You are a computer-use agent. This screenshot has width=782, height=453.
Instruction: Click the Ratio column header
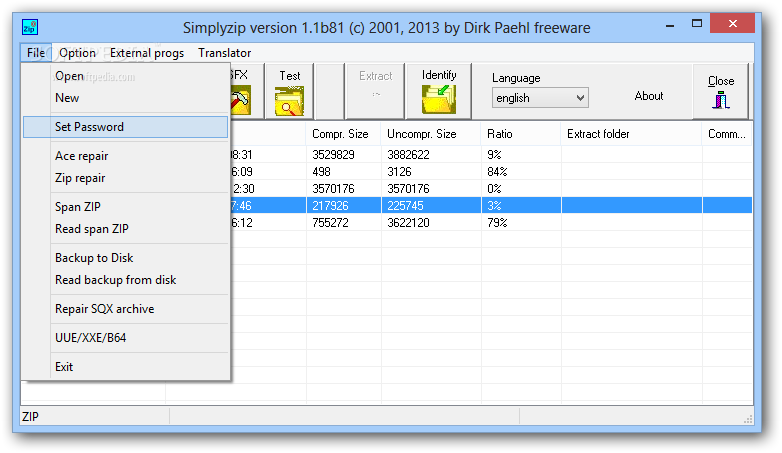[521, 134]
